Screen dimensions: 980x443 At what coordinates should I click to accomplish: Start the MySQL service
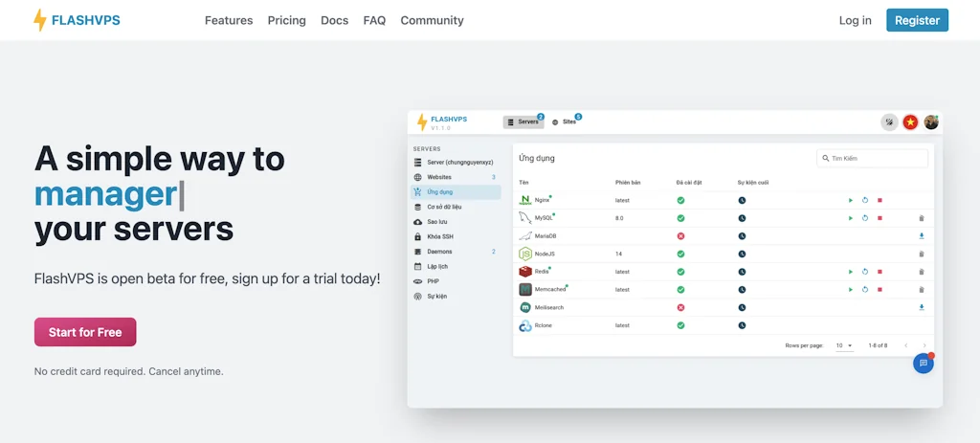click(851, 218)
